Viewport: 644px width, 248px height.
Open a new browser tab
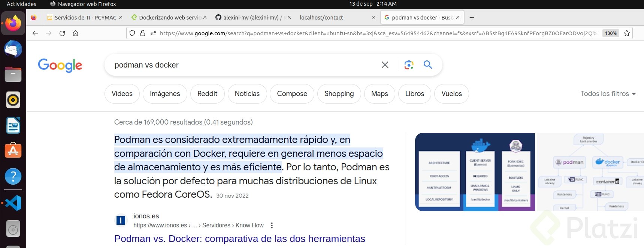(x=472, y=18)
